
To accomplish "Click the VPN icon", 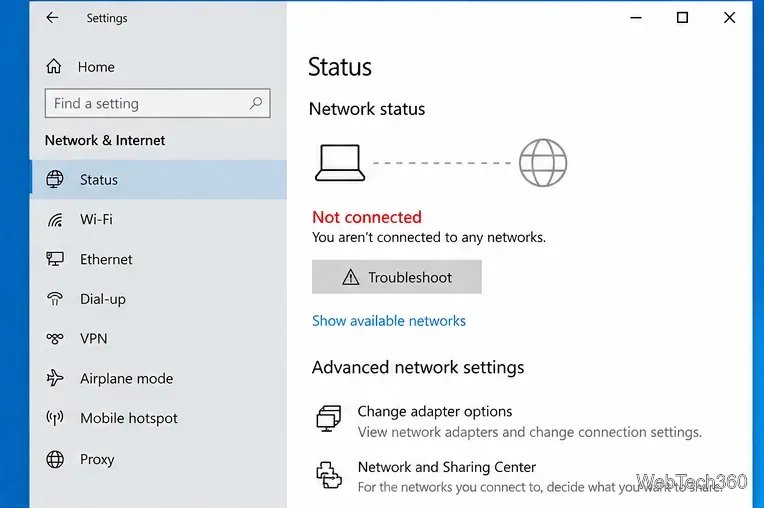I will (x=55, y=338).
